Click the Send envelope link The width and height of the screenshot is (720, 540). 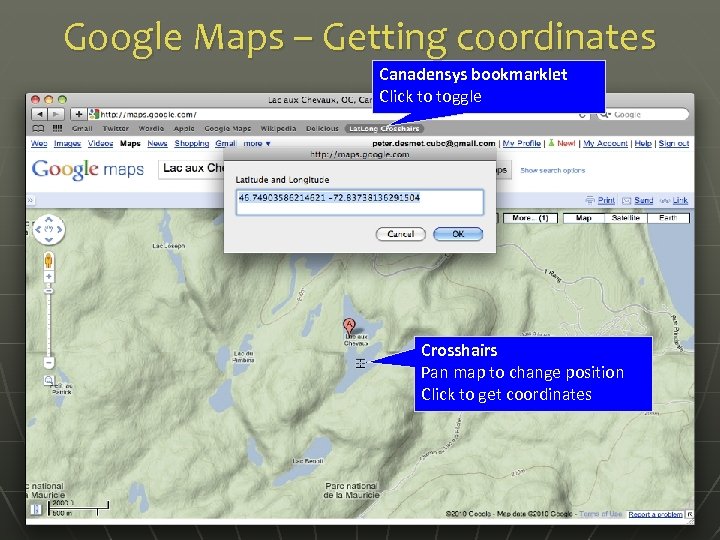click(x=637, y=200)
